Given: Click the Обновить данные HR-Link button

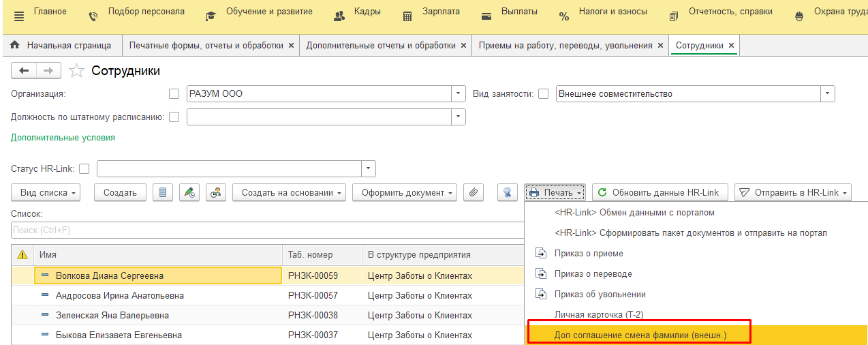Looking at the screenshot, I should 660,192.
